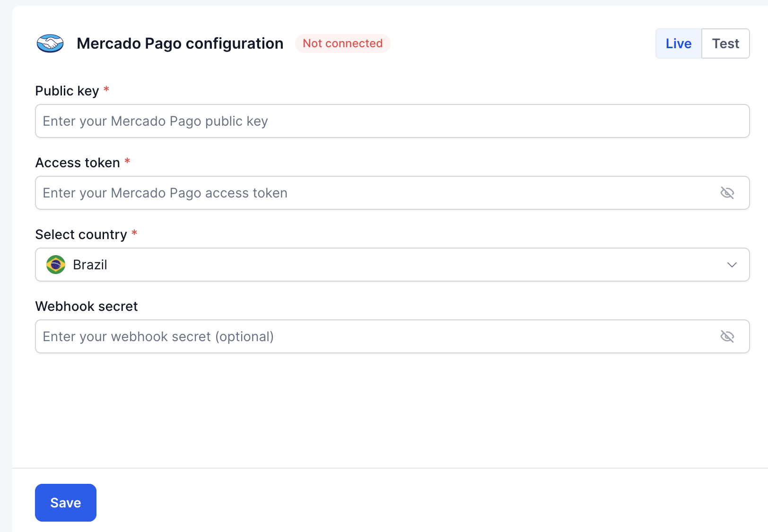Click the Public key label
768x532 pixels.
67,91
